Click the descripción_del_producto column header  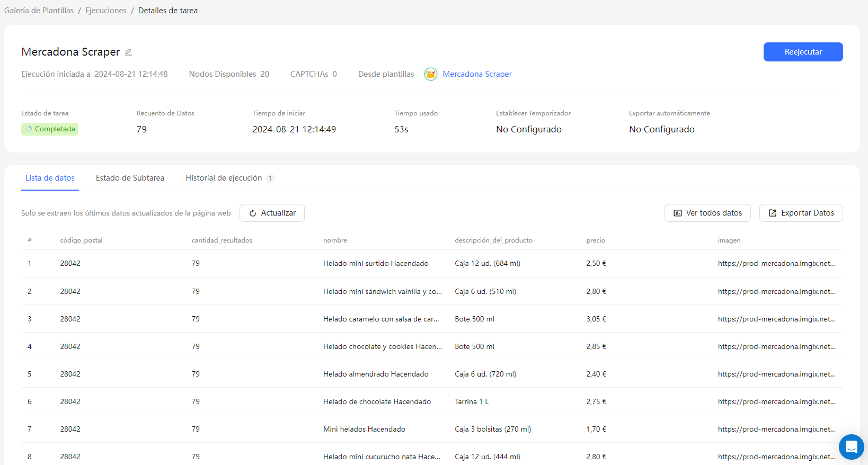tap(493, 240)
